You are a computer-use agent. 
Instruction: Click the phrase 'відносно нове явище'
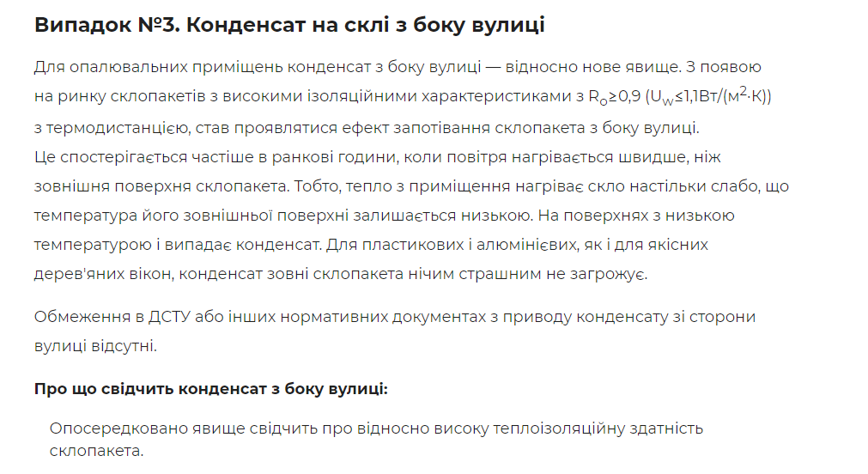click(592, 68)
